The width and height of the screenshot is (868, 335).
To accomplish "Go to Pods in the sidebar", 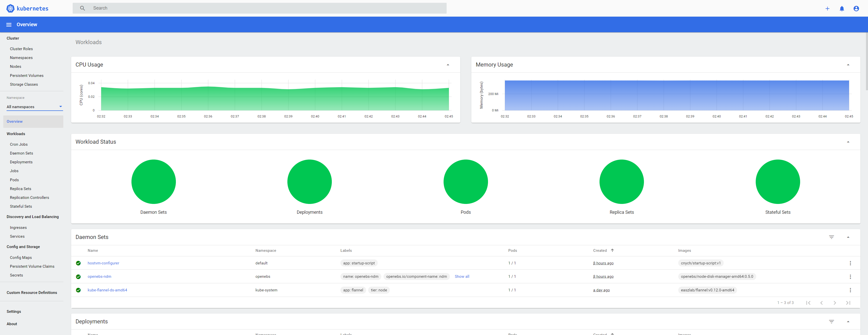I will pos(14,180).
